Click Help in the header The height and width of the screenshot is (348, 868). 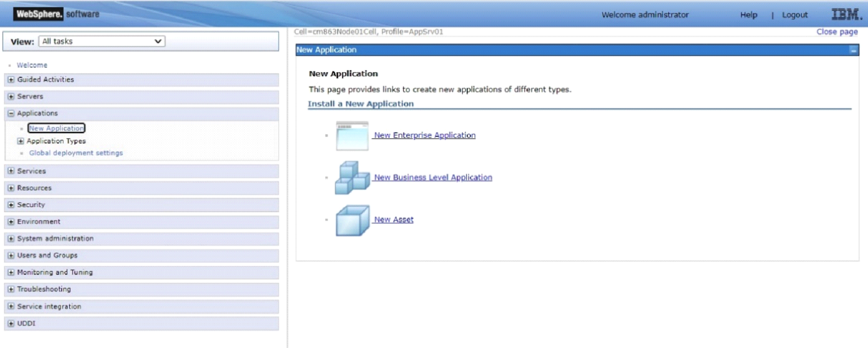tap(748, 15)
